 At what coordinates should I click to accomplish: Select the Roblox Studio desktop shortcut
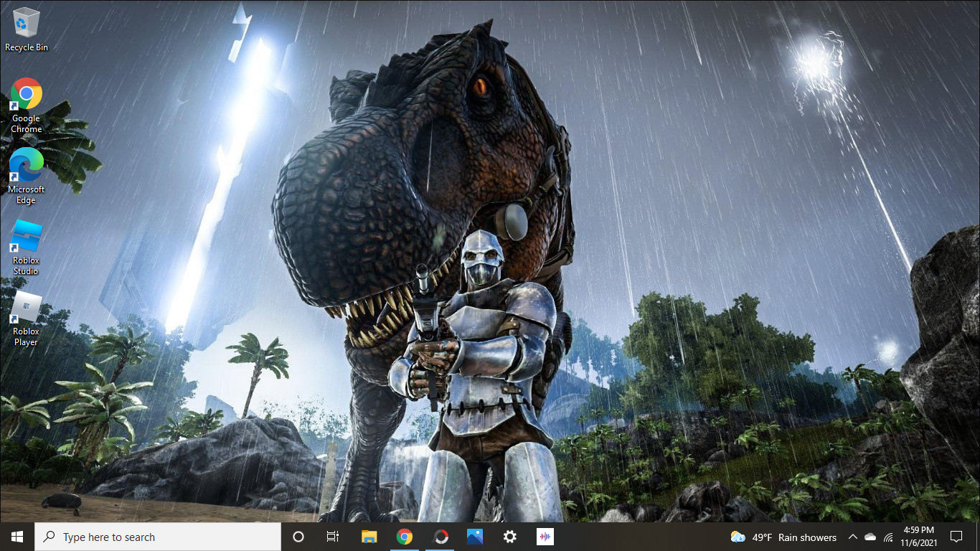pos(27,248)
